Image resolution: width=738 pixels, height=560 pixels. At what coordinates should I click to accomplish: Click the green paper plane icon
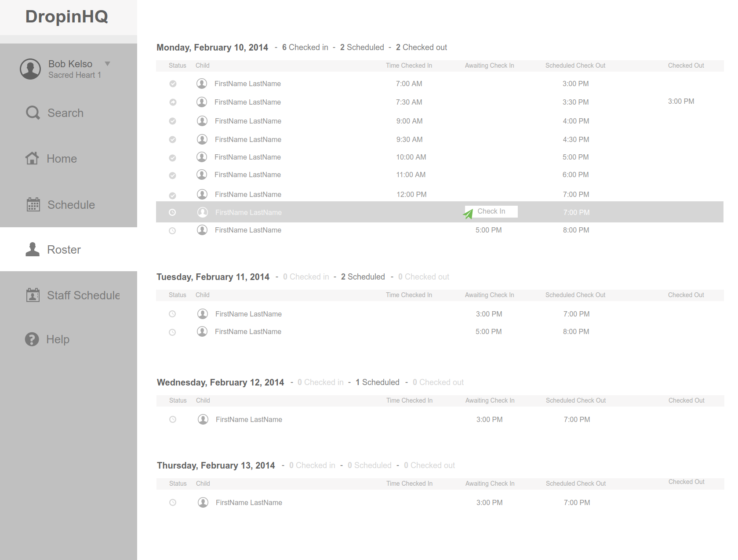pos(468,214)
